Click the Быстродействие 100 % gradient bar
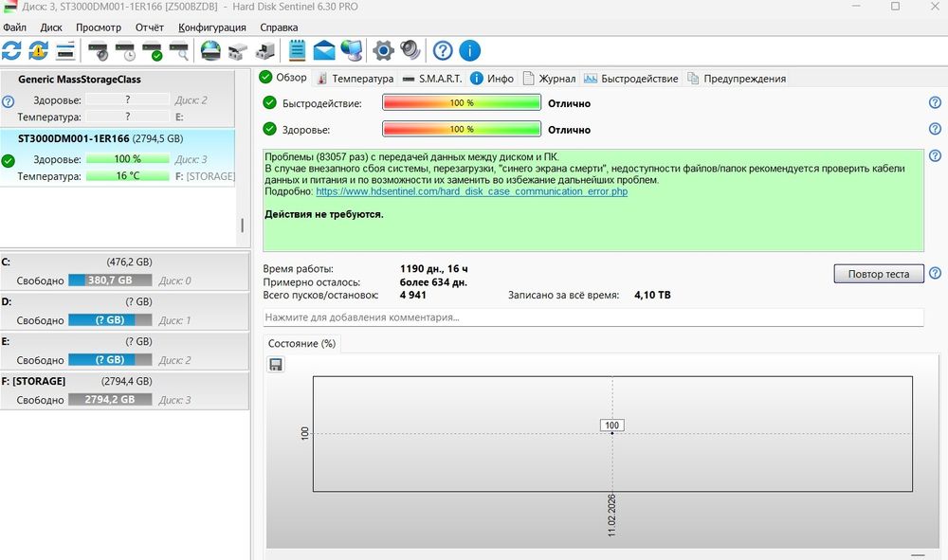948x560 pixels. [x=462, y=102]
